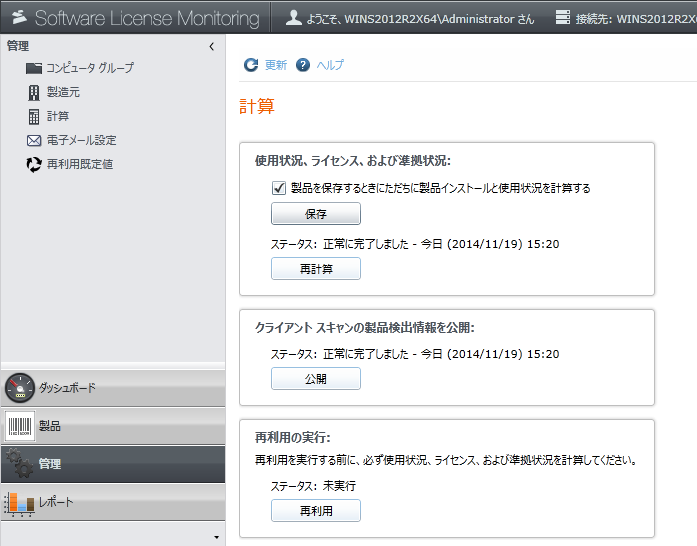697x546 pixels.
Task: Click the 製造元 building icon
Action: 34,92
